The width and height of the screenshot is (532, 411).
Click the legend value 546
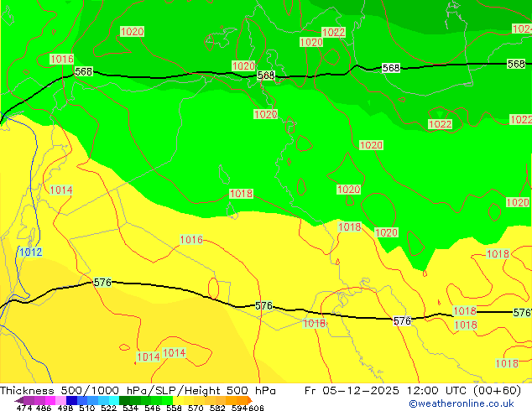(153, 408)
